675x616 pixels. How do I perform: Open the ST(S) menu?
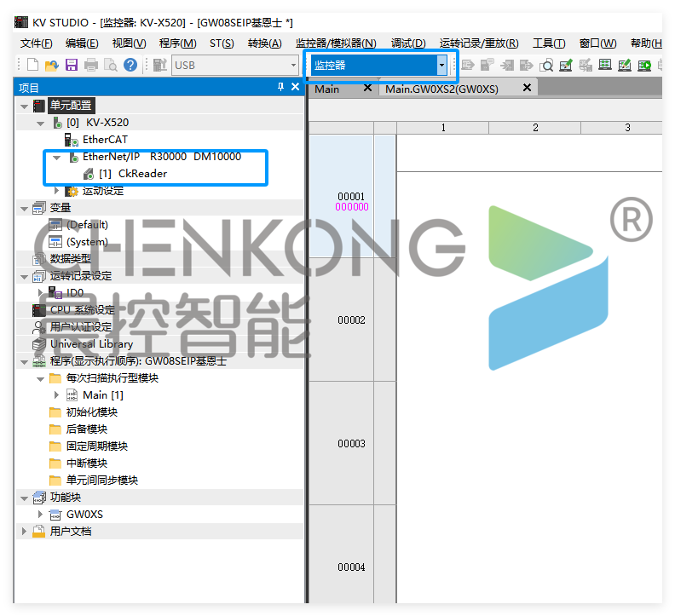click(x=222, y=43)
